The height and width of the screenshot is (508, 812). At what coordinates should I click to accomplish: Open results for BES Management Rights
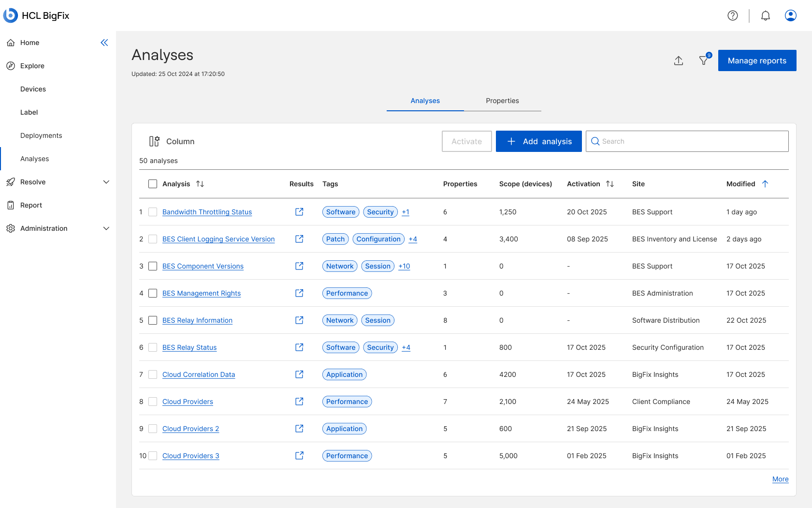(300, 293)
